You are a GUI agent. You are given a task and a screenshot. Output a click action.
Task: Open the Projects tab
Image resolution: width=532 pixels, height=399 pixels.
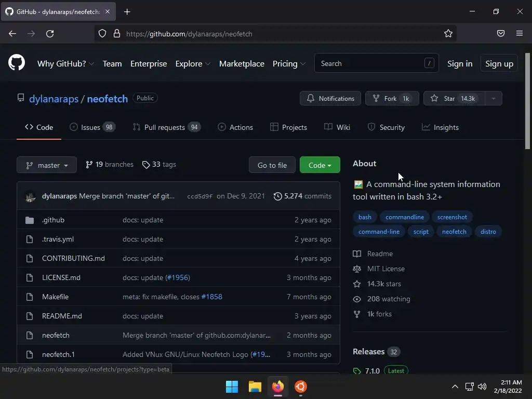click(x=288, y=127)
